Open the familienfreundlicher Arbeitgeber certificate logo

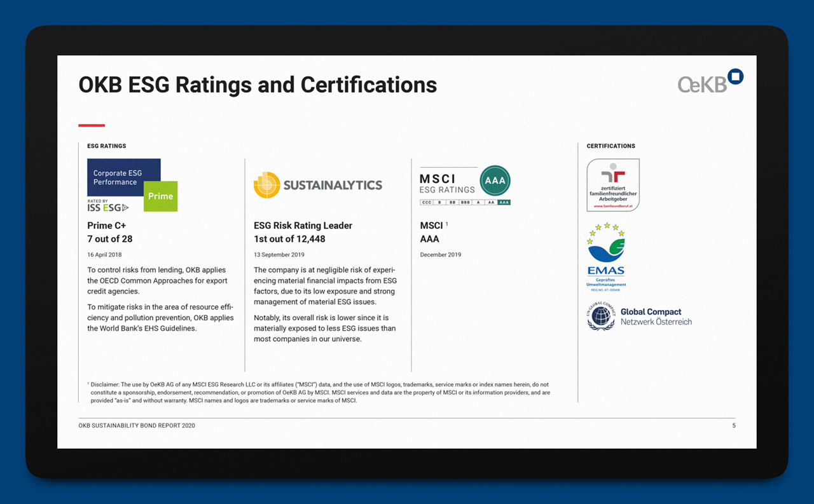click(613, 185)
